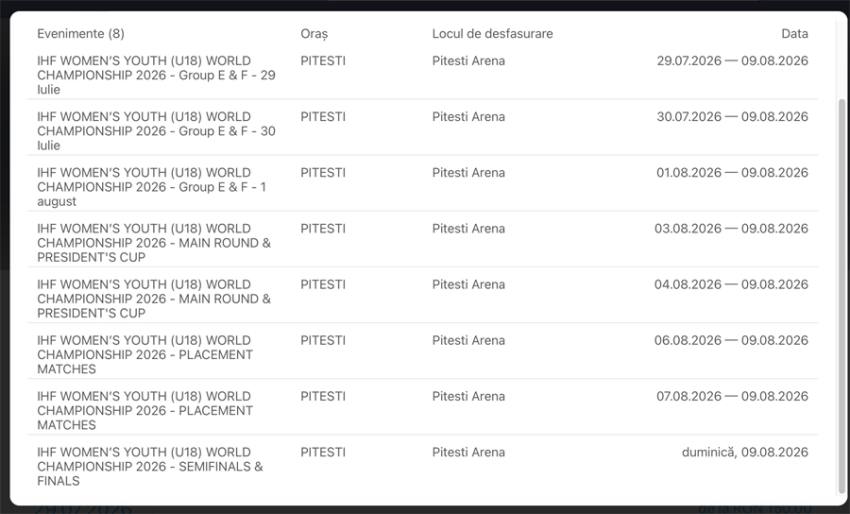Viewport: 850px width, 514px height.
Task: Click the Locul de desfasurare column header
Action: click(x=492, y=34)
